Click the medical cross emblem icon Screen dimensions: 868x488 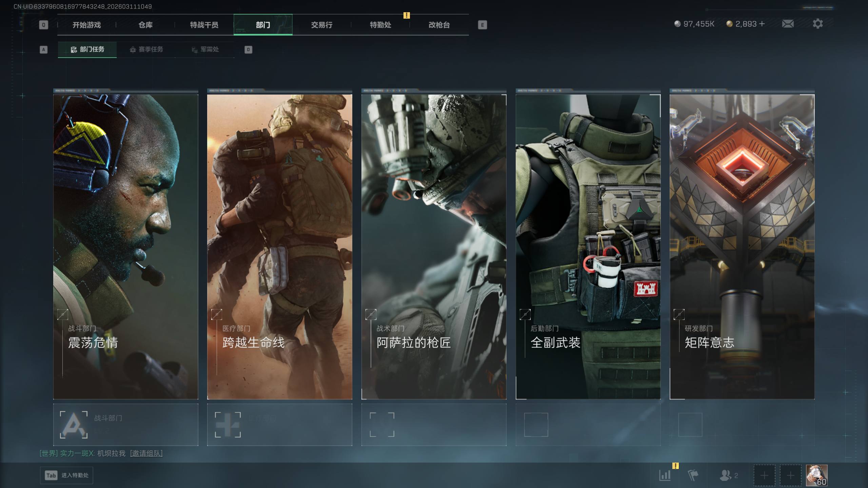click(228, 424)
